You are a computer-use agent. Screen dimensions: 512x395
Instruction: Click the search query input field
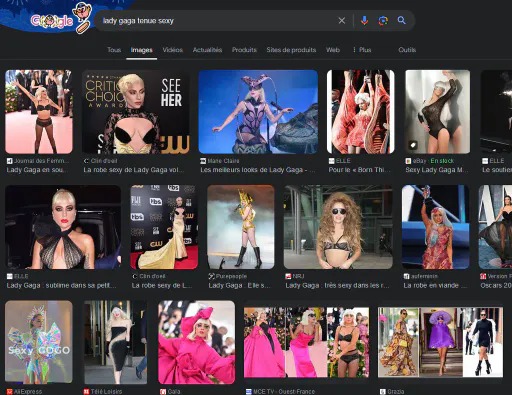(218, 21)
